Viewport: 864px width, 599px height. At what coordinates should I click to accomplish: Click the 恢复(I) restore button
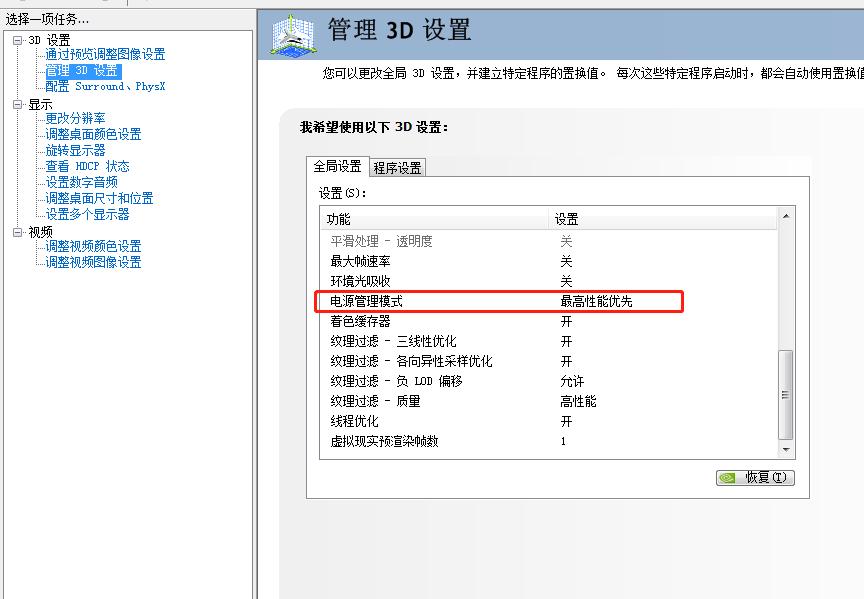point(755,477)
